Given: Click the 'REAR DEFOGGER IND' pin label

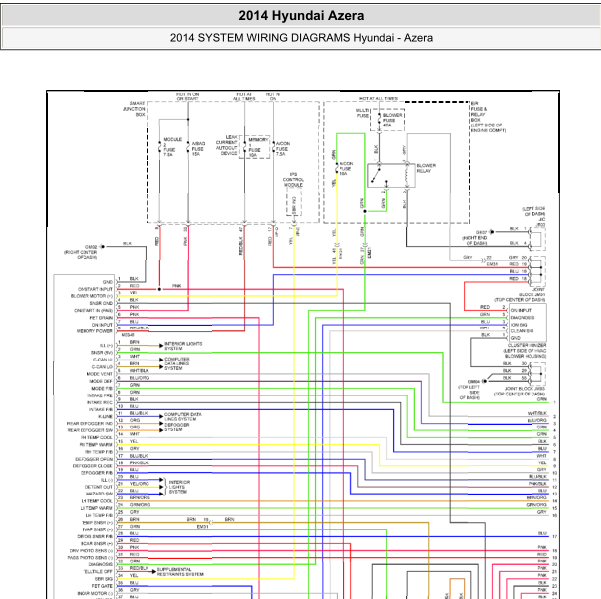Looking at the screenshot, I should (x=90, y=423).
